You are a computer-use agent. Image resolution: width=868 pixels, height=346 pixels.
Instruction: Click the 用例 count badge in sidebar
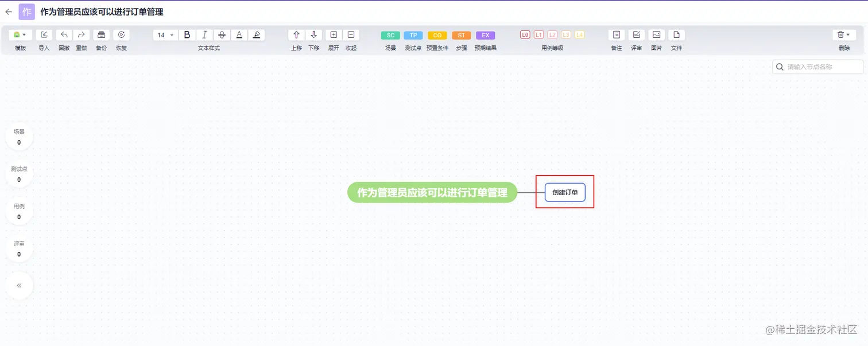pos(19,211)
